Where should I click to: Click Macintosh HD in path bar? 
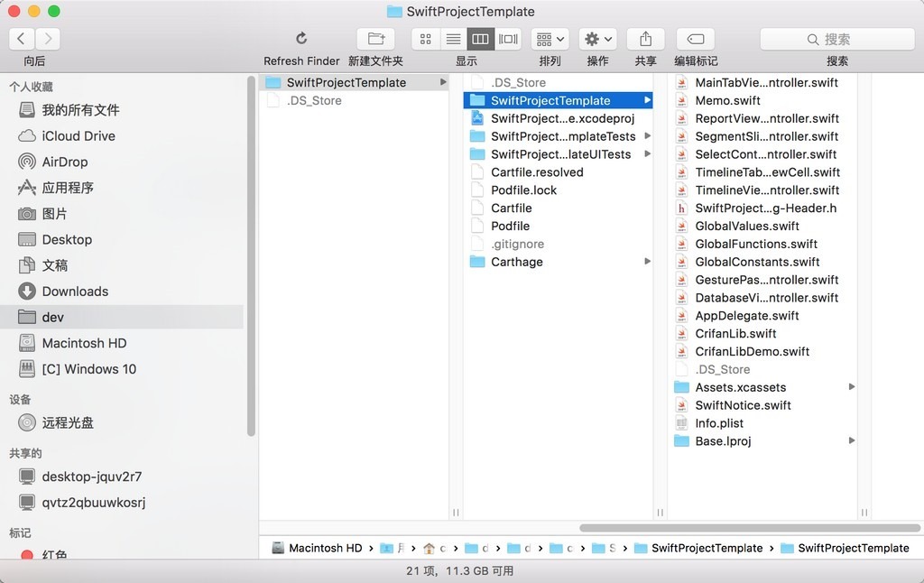[x=317, y=548]
